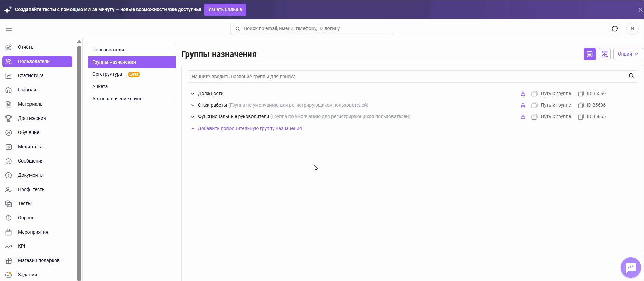The height and width of the screenshot is (281, 644).
Task: Select the Группы назначения tab
Action: [x=132, y=62]
